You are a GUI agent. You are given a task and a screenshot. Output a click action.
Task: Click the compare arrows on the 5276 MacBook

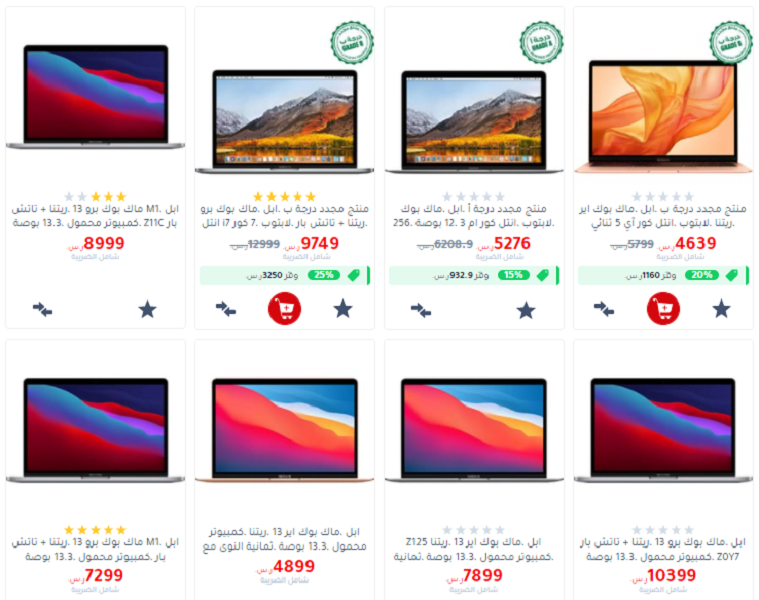pyautogui.click(x=421, y=310)
